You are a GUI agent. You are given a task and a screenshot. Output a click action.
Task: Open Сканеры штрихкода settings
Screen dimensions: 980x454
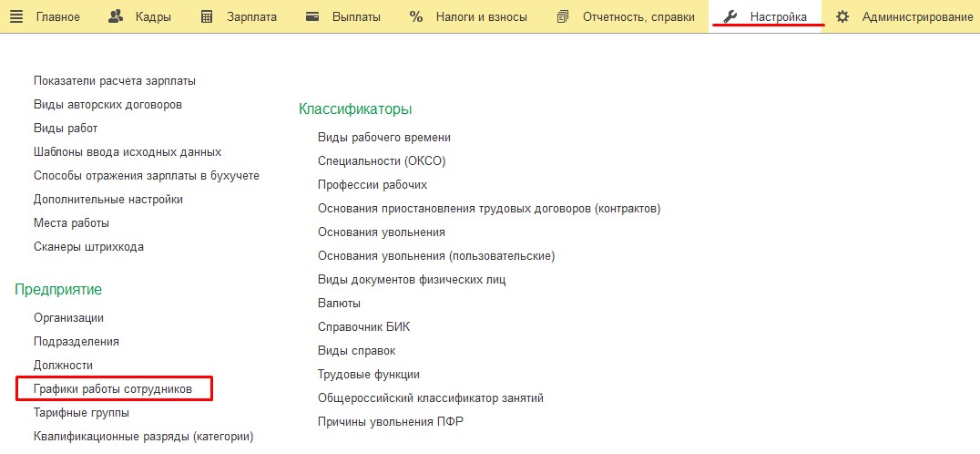(88, 246)
